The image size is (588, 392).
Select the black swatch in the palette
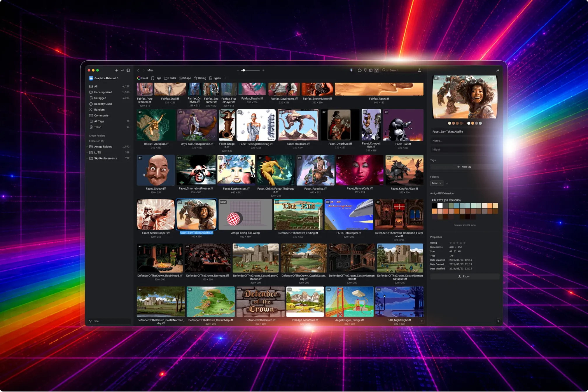coord(434,206)
